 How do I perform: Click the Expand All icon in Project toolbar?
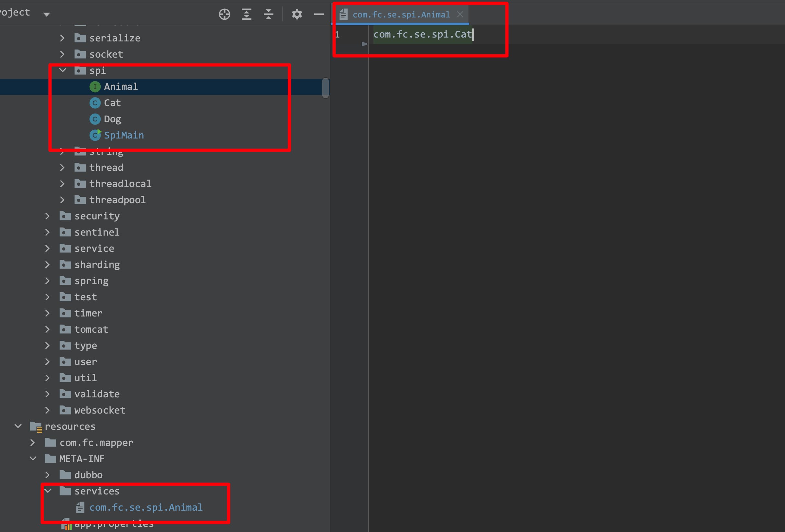pos(247,14)
